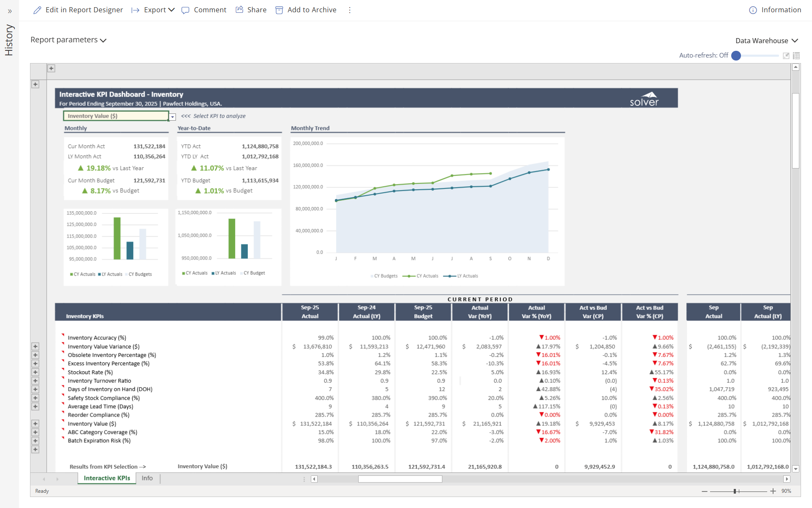Expand the Inventory Value Variance row group

point(36,346)
